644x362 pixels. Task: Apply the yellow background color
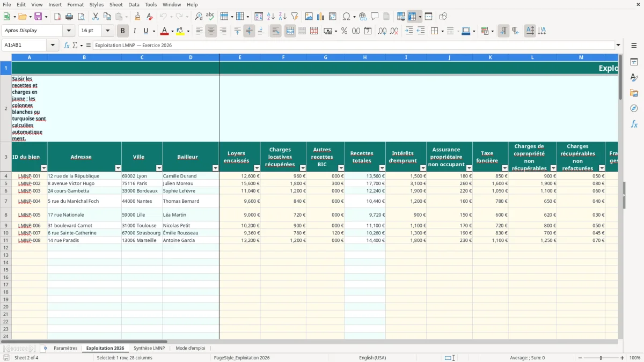pyautogui.click(x=180, y=31)
